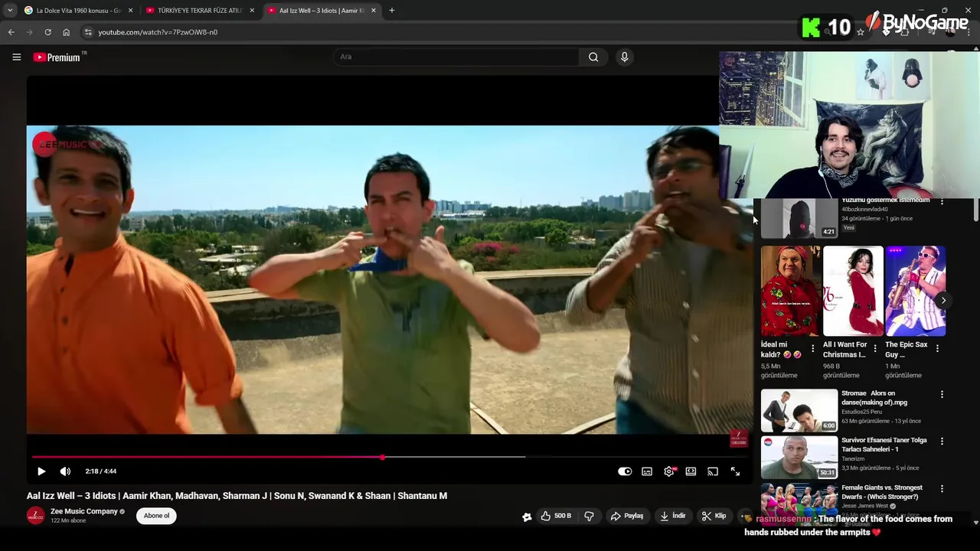Start voice search with microphone icon
Image resolution: width=980 pixels, height=551 pixels.
(x=624, y=57)
